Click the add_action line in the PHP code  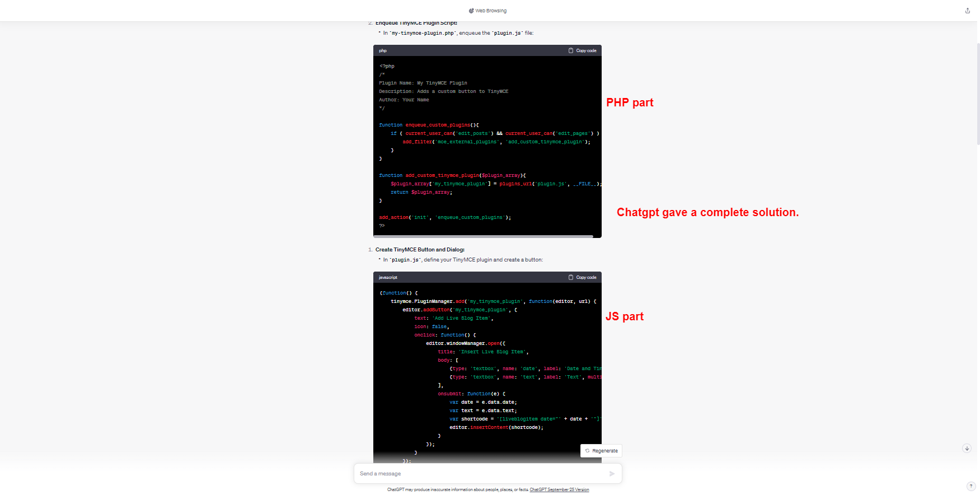pyautogui.click(x=445, y=217)
